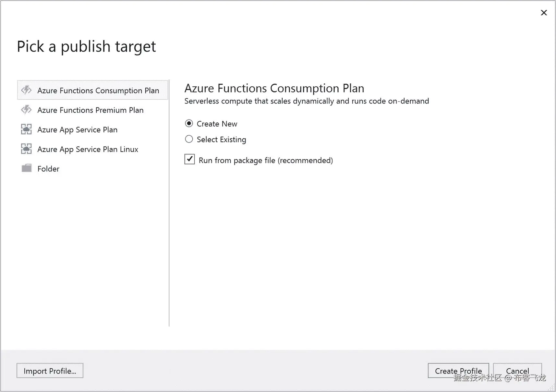Click the "Create New" option label text
The width and height of the screenshot is (556, 392).
(x=217, y=124)
